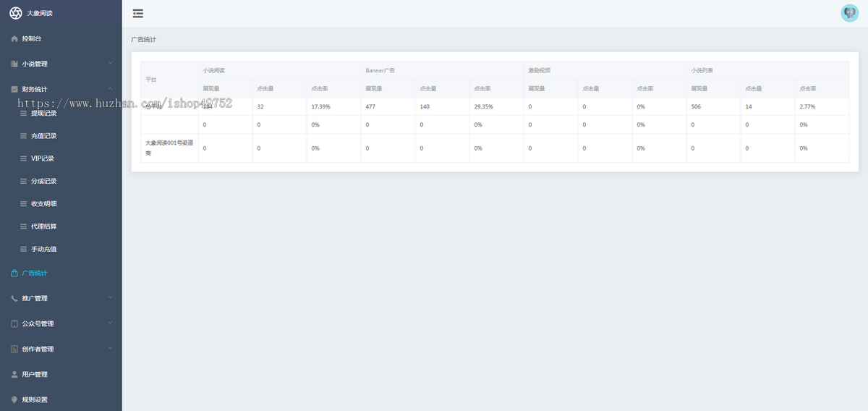Select the 大象阅读001号渠道商 row label
Image resolution: width=868 pixels, height=411 pixels.
pyautogui.click(x=169, y=148)
